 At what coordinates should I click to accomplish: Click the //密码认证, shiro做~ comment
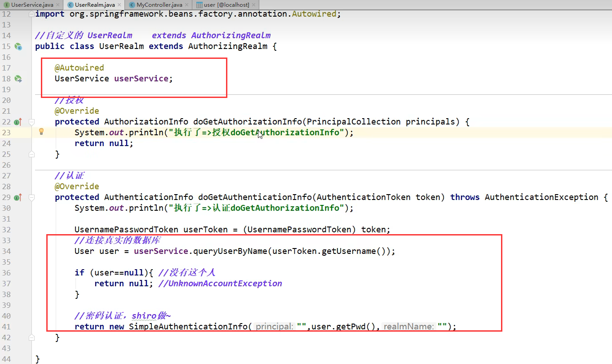click(x=123, y=316)
